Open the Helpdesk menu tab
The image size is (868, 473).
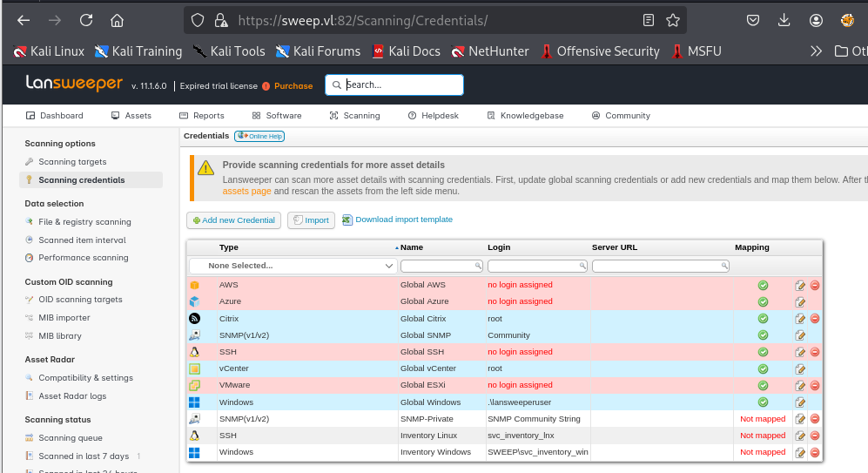pyautogui.click(x=434, y=116)
